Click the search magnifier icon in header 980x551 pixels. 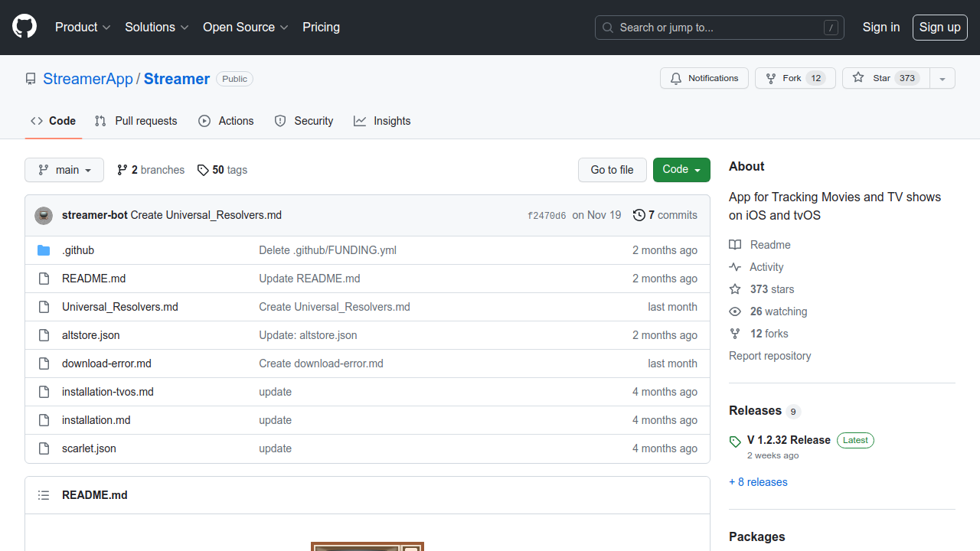(x=608, y=28)
